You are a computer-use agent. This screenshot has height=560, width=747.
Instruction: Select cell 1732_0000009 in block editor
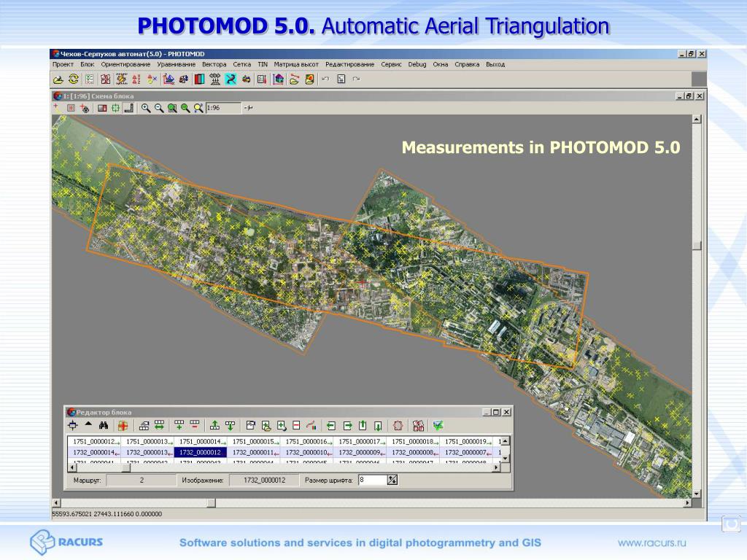[x=360, y=452]
